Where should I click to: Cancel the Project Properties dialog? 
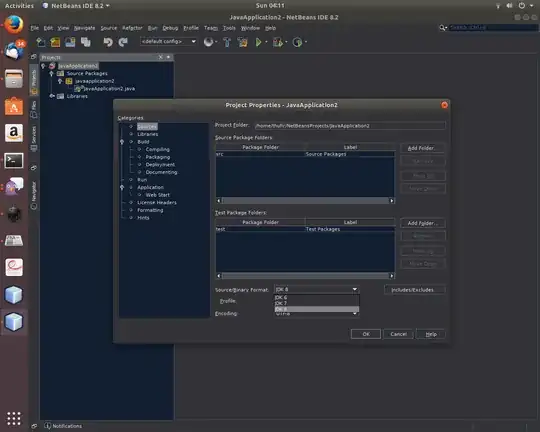pos(398,334)
